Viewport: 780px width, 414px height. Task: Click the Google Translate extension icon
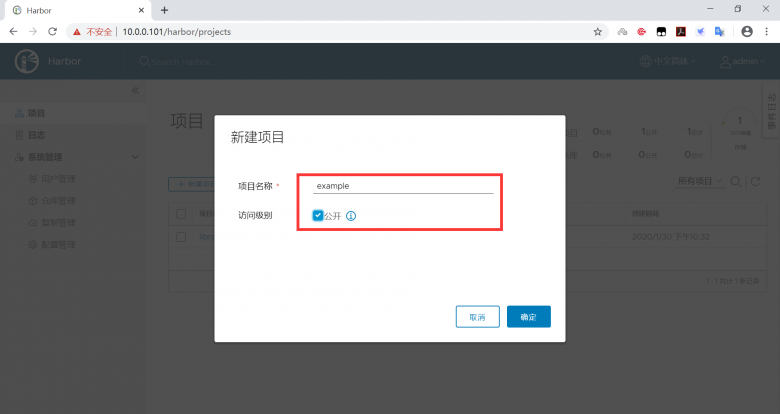719,32
